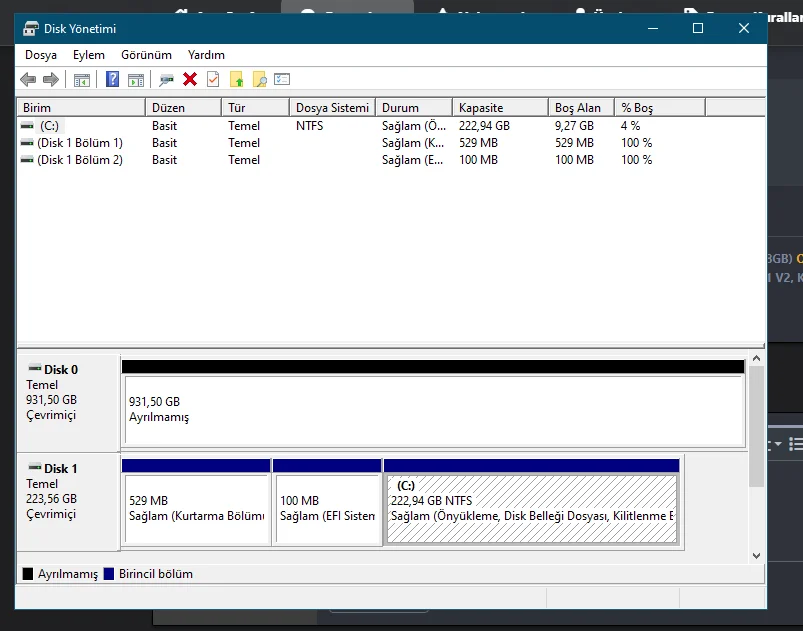Open the blue Help question mark icon
The height and width of the screenshot is (631, 803).
pyautogui.click(x=112, y=79)
